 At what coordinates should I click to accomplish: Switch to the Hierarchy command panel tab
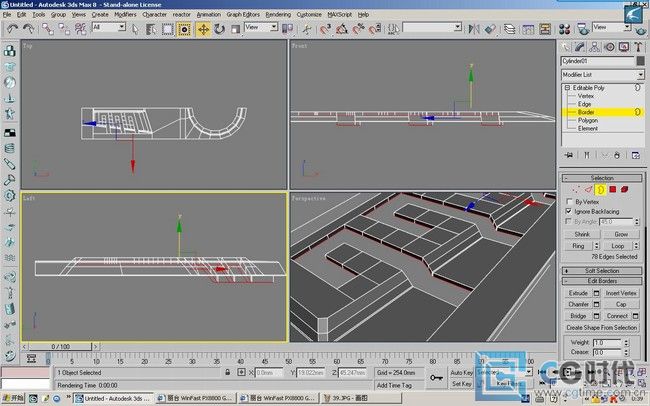(x=594, y=47)
